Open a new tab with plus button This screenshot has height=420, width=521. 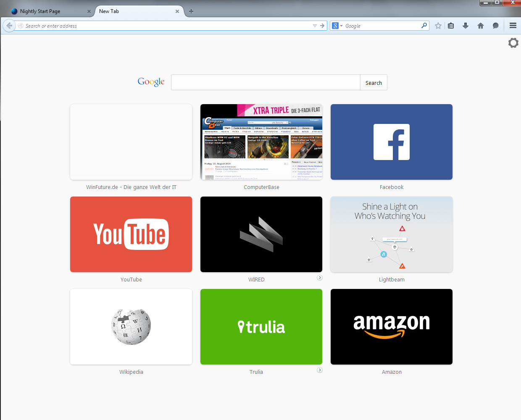coord(191,11)
